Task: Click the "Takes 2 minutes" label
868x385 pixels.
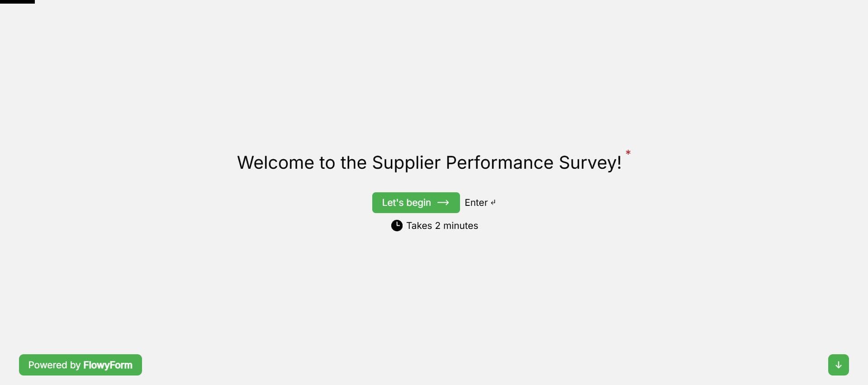Action: tap(442, 226)
